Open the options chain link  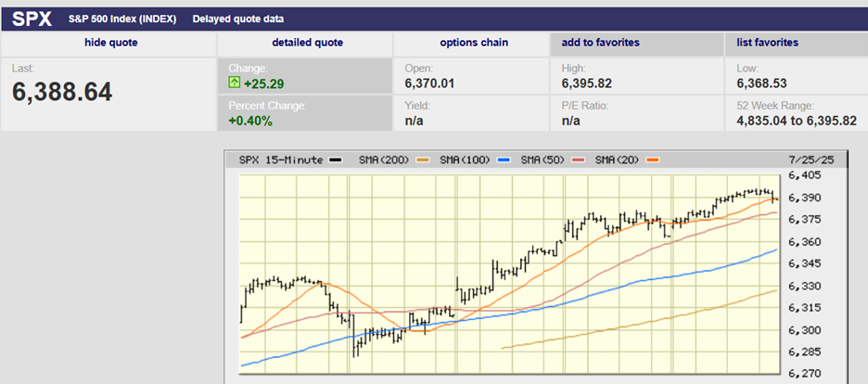point(474,43)
